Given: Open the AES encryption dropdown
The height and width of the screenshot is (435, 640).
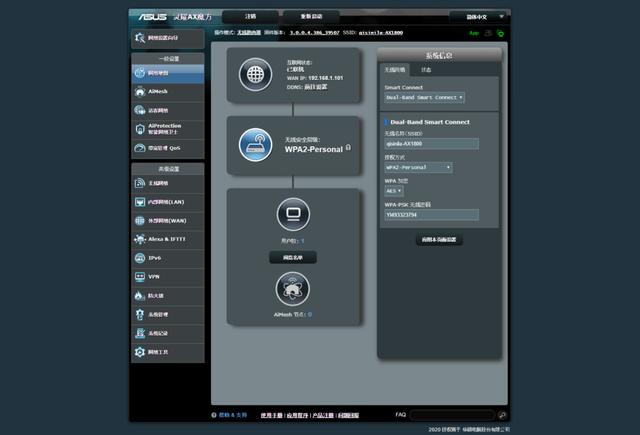Looking at the screenshot, I should [x=394, y=191].
